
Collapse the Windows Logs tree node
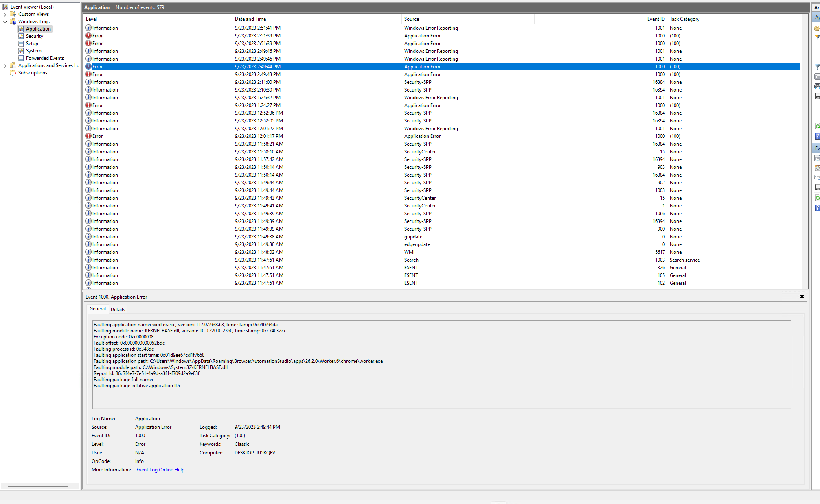coord(5,22)
